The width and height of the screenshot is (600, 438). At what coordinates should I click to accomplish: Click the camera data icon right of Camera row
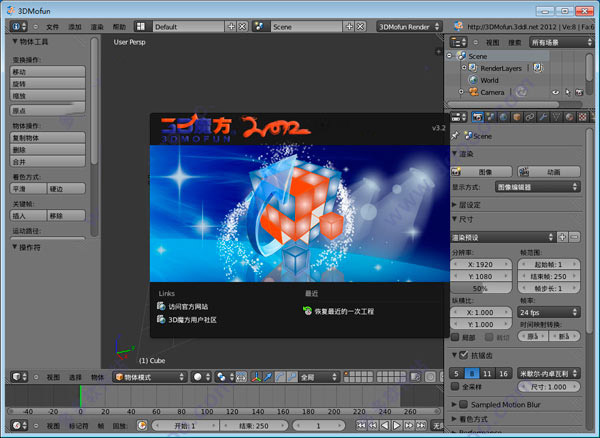(520, 92)
